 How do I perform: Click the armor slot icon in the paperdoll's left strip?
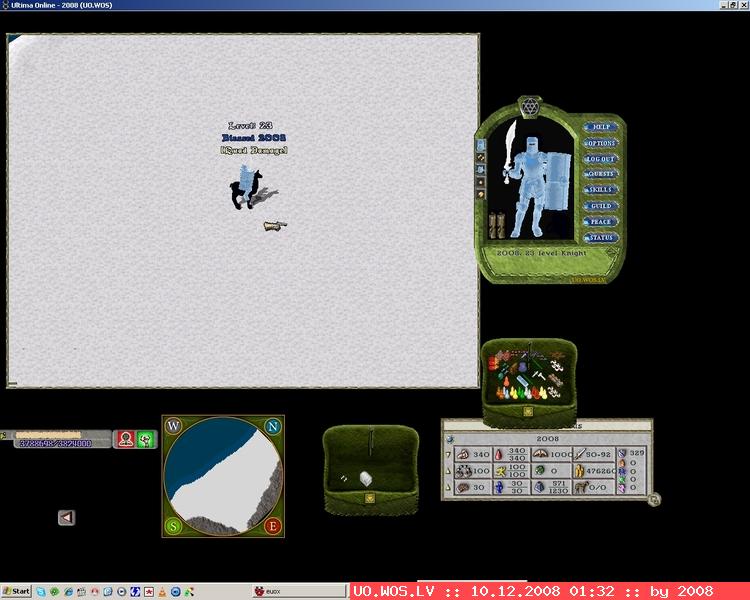point(481,169)
